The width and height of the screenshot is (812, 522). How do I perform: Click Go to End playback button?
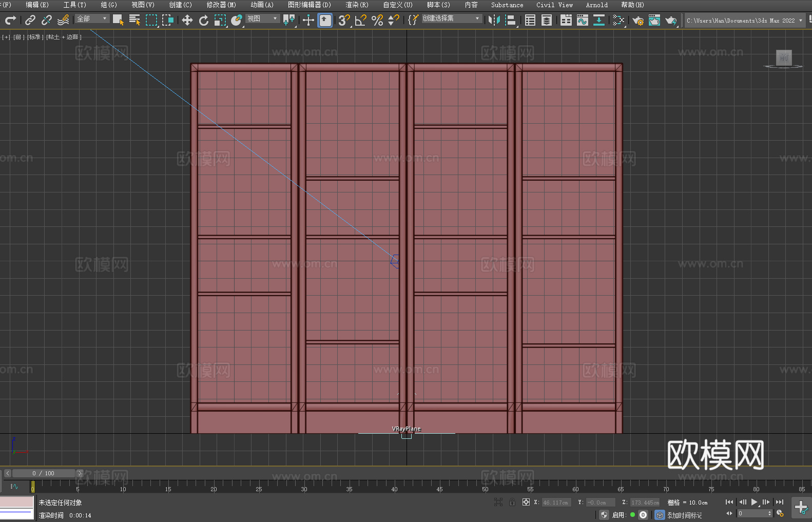[x=780, y=502]
